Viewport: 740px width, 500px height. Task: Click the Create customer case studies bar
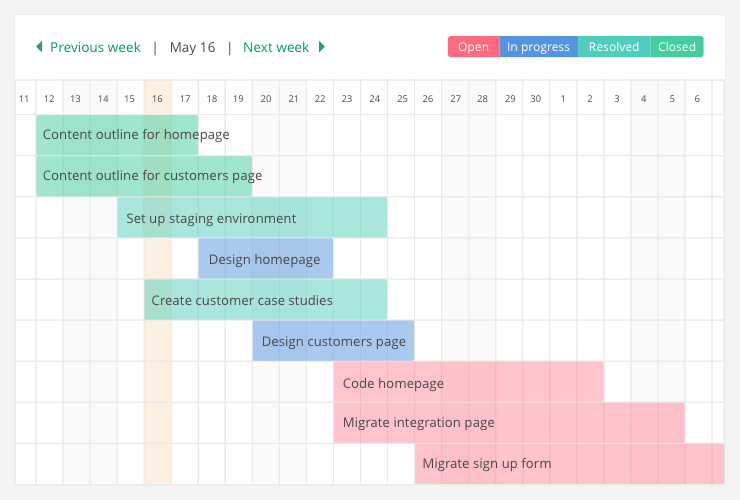265,300
